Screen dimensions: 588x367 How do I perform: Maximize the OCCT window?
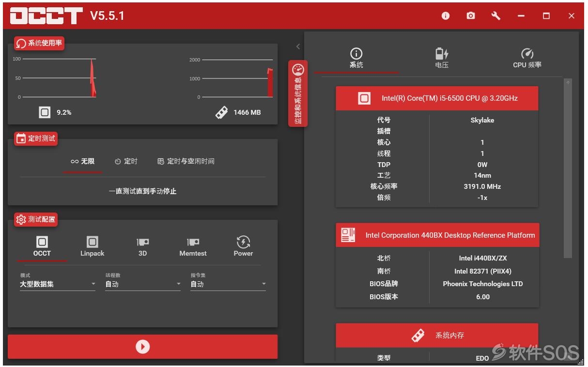(x=546, y=16)
